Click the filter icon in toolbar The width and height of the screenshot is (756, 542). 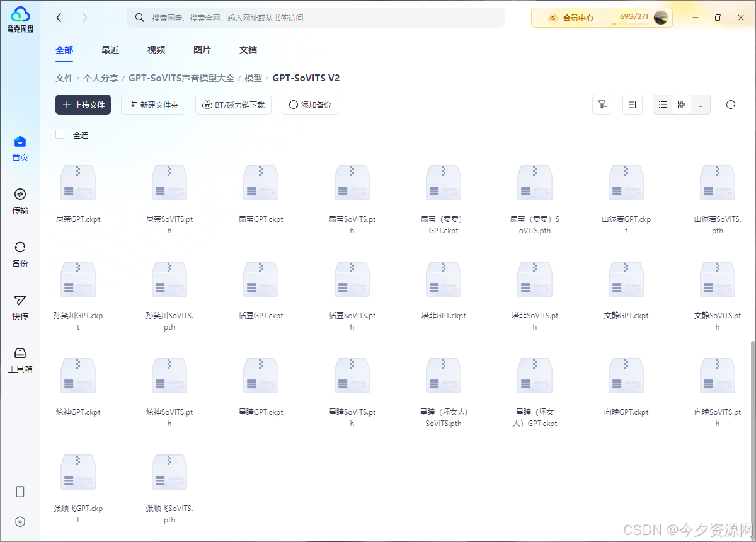pyautogui.click(x=602, y=105)
